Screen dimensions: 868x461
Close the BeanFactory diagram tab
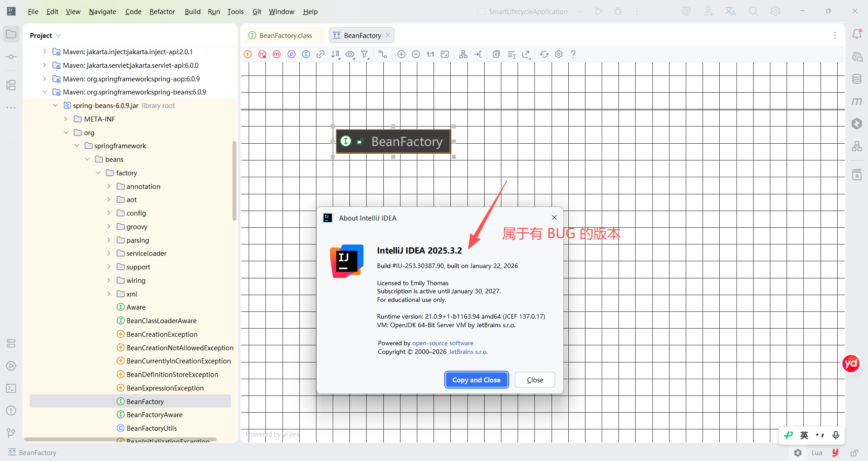(388, 35)
